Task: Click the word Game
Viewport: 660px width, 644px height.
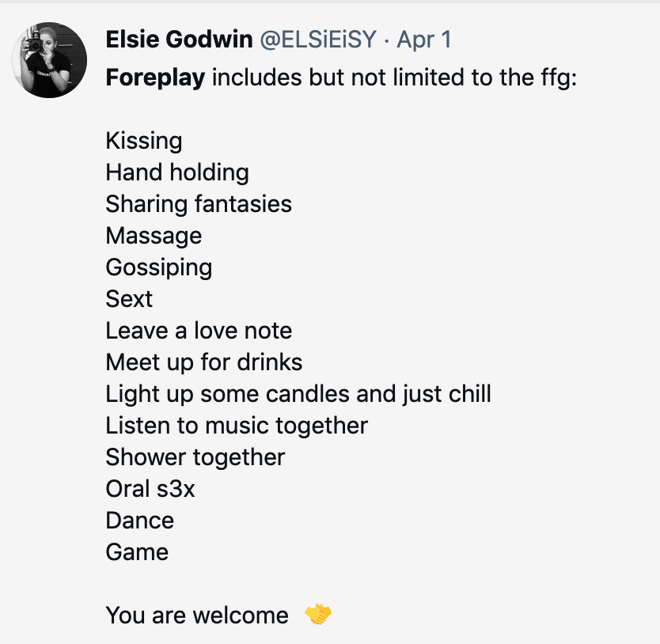Action: [137, 552]
